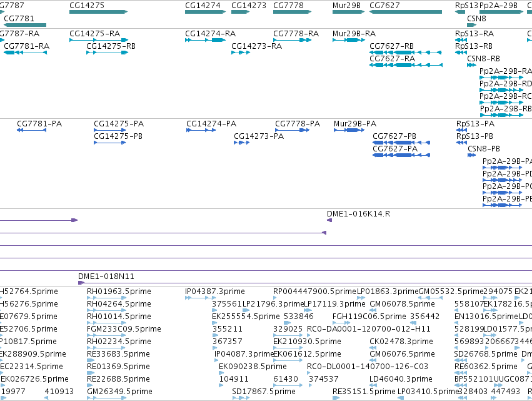The height and width of the screenshot is (401, 532).
Task: Select EST RE33683.5prime
Action: point(118,354)
